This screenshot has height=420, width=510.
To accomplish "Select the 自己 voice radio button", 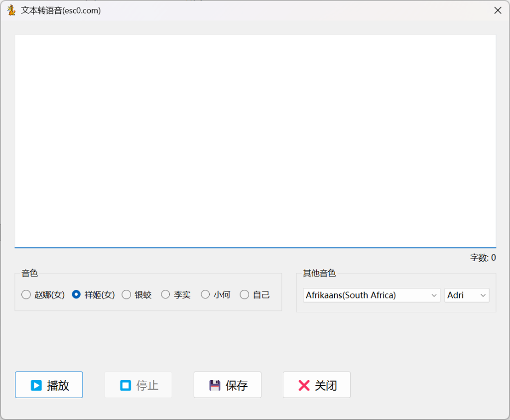I will click(x=245, y=295).
